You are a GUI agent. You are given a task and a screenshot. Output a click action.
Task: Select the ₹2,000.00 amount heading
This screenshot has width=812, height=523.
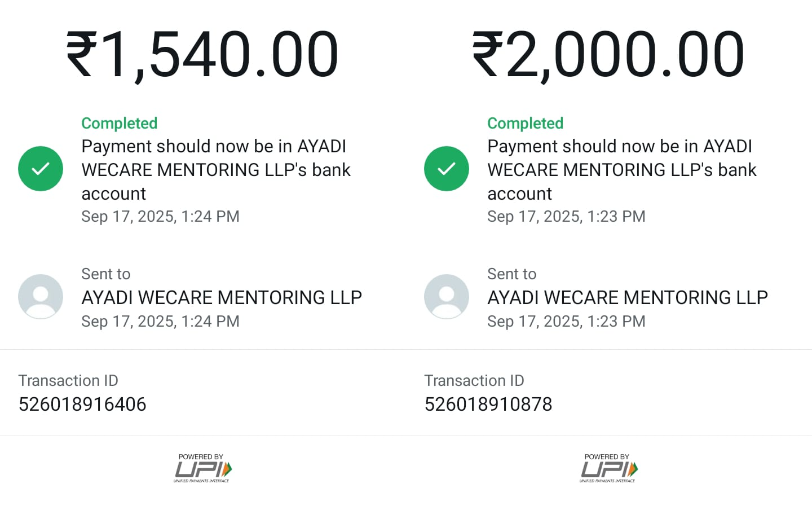608,54
